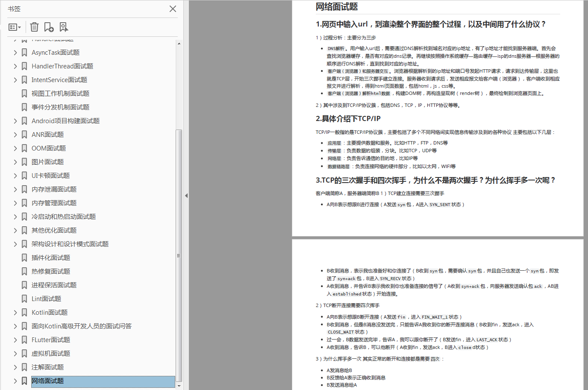
Task: Click bookmark icon beside IntentService面试题
Action: pos(24,80)
